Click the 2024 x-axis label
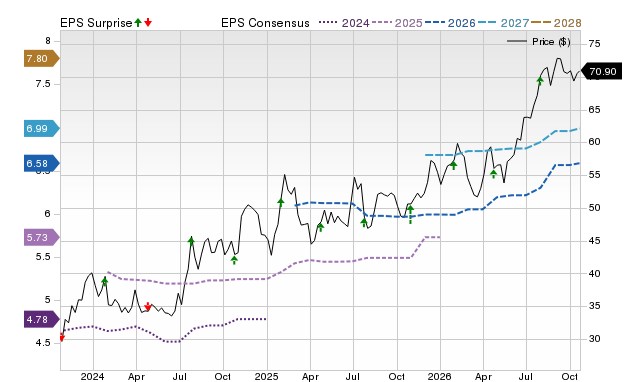640x382 pixels. [x=92, y=376]
